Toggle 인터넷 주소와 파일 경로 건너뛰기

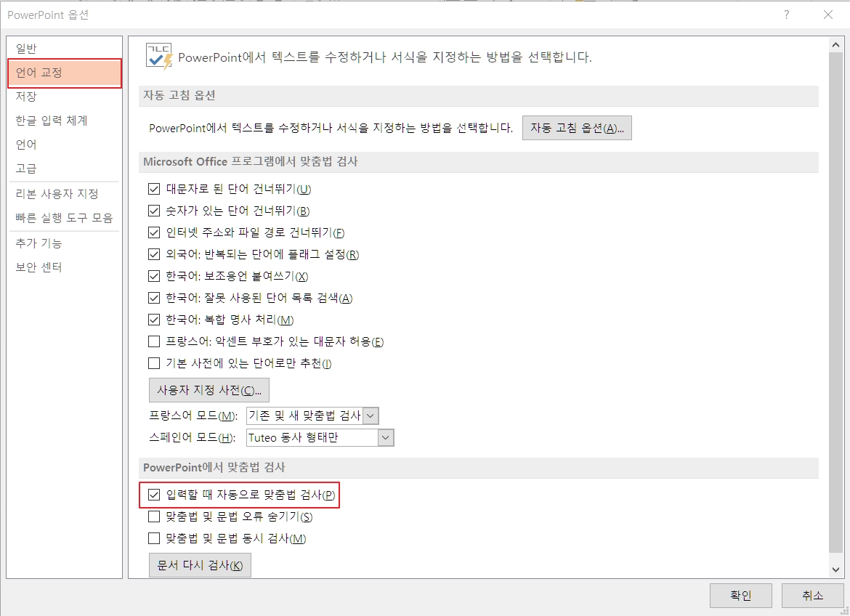154,232
